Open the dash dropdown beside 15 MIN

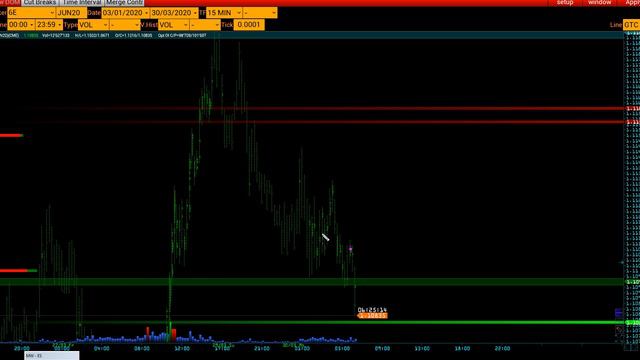point(260,13)
